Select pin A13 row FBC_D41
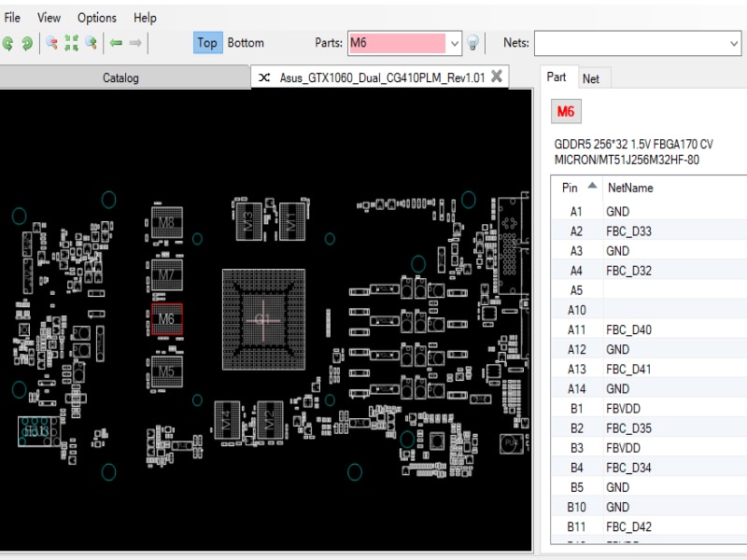747x560 pixels. [x=649, y=369]
